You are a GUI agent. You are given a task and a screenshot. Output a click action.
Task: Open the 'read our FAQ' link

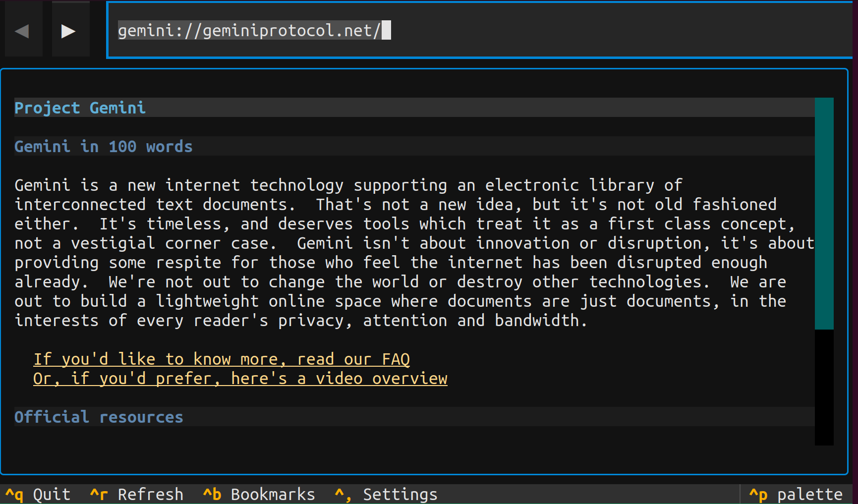222,359
